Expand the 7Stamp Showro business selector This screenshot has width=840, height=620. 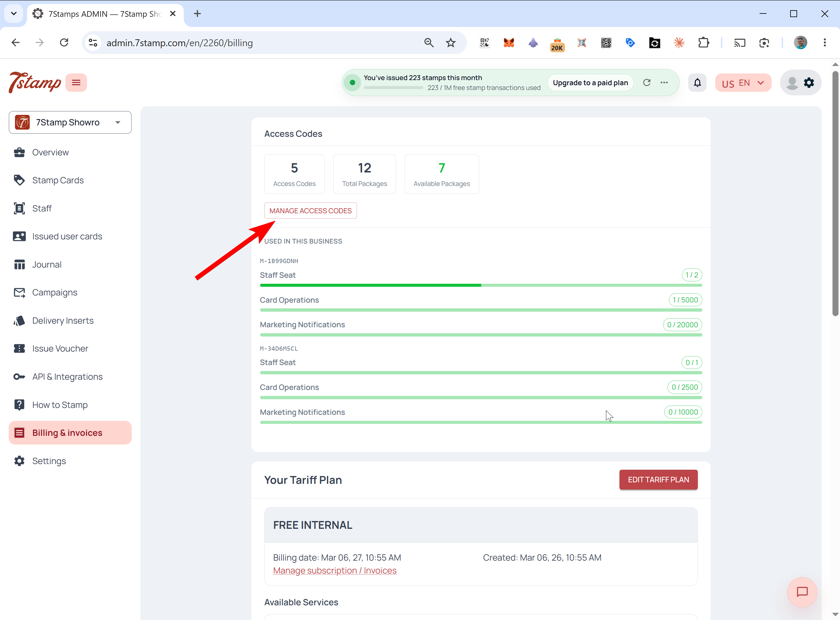point(70,122)
